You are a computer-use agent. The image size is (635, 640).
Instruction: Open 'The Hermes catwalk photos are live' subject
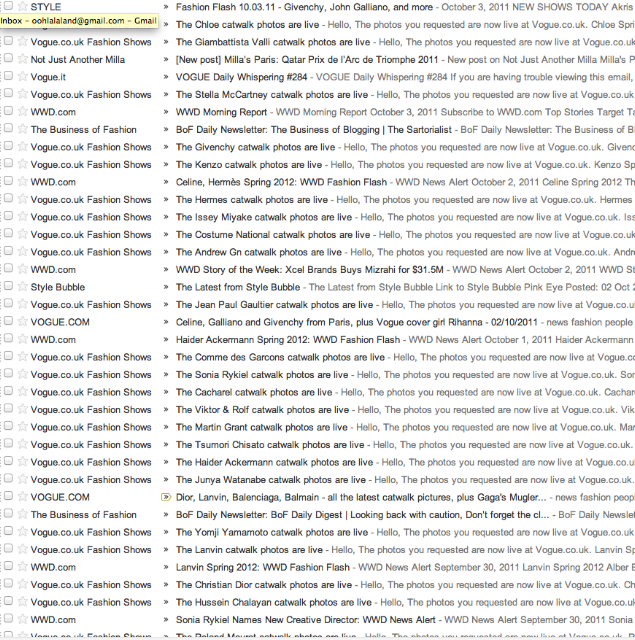click(x=252, y=200)
